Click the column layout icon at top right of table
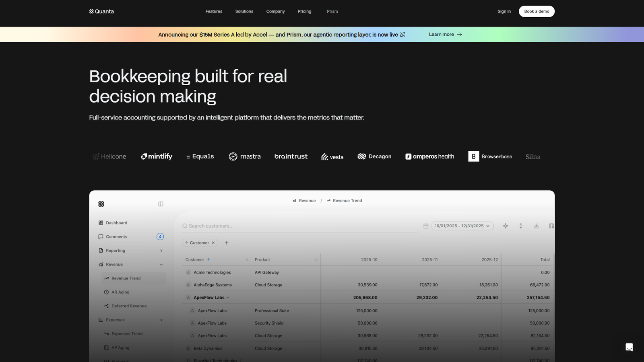644x362 pixels. point(551,226)
